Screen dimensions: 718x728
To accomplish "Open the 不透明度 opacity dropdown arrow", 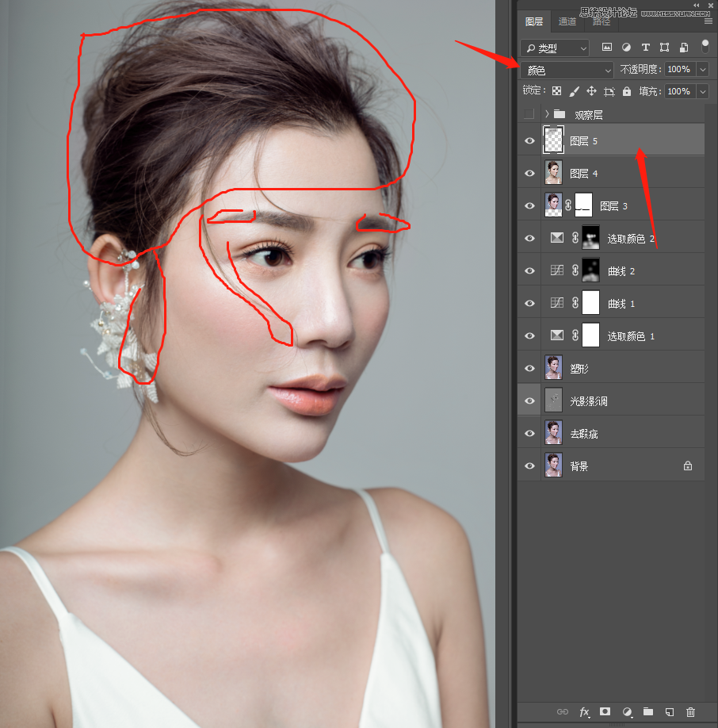I will (702, 70).
